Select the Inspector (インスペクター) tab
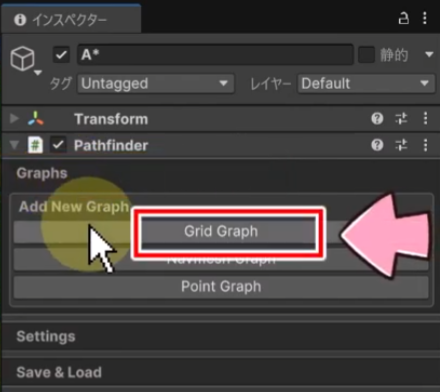 [x=71, y=19]
